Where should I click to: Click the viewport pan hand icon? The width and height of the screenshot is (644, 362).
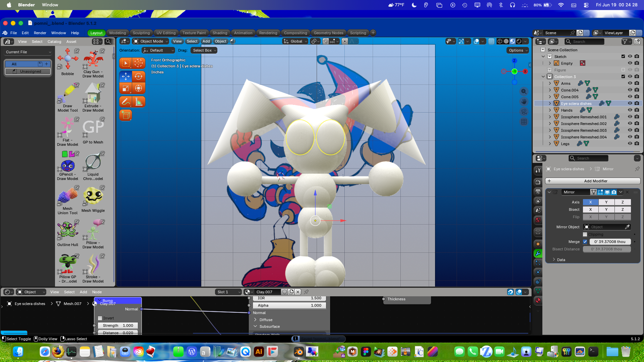(x=524, y=102)
